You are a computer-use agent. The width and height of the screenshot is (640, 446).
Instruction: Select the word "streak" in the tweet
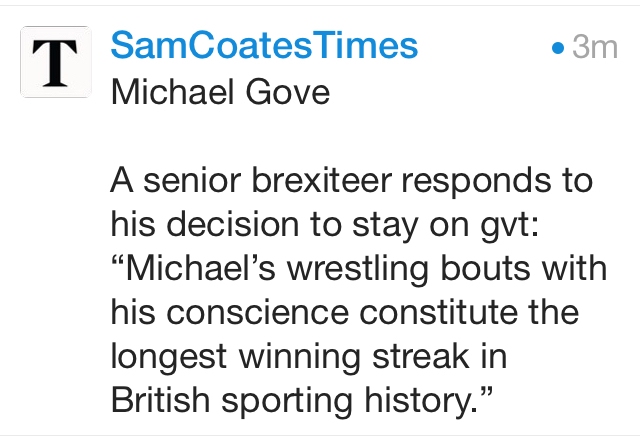421,357
